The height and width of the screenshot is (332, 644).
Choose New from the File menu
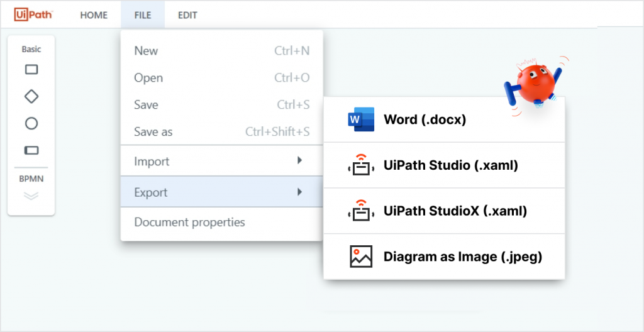[x=222, y=51]
